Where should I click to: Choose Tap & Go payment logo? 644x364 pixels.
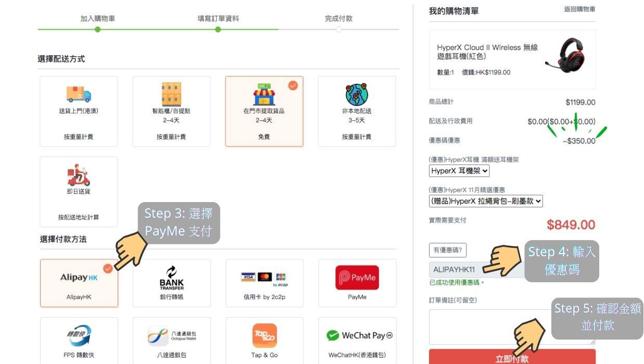point(264,336)
